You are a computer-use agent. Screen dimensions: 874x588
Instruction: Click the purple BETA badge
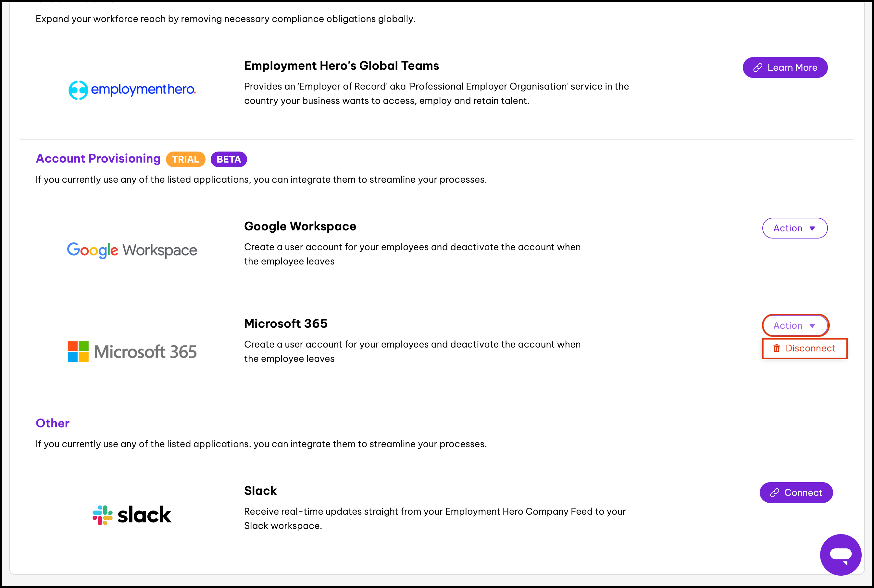(229, 159)
